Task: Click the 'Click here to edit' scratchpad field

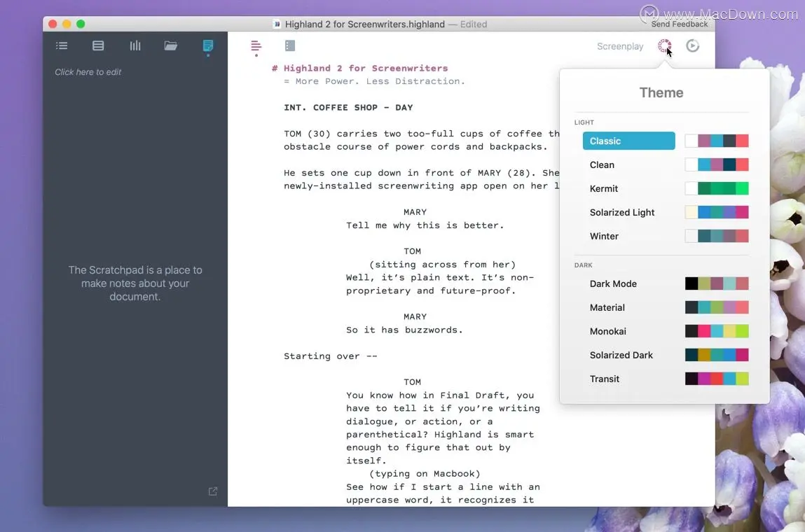Action: click(x=88, y=72)
